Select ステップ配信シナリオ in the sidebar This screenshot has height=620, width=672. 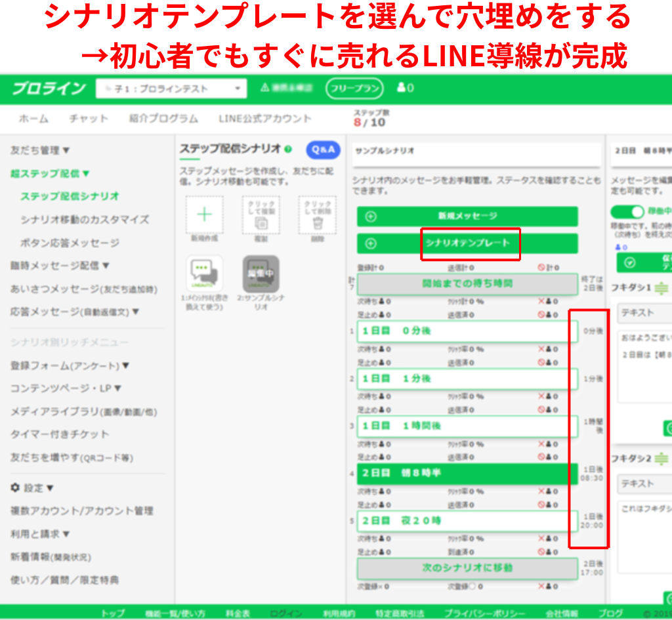point(70,196)
